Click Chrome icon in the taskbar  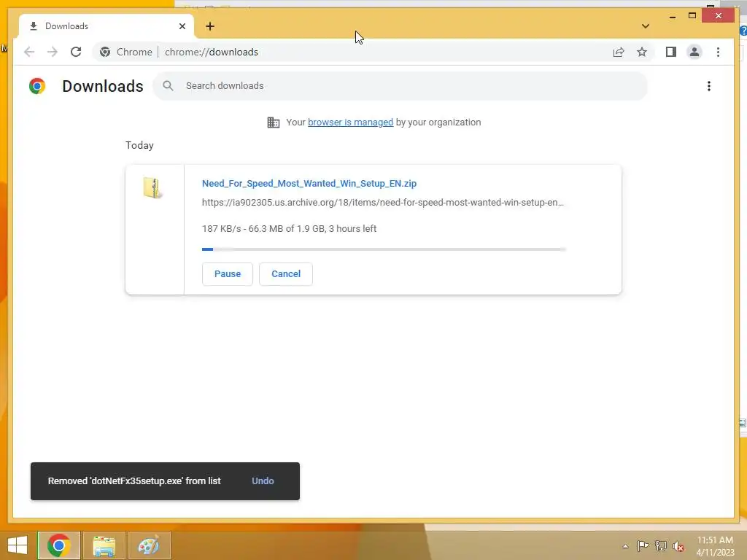pyautogui.click(x=58, y=545)
